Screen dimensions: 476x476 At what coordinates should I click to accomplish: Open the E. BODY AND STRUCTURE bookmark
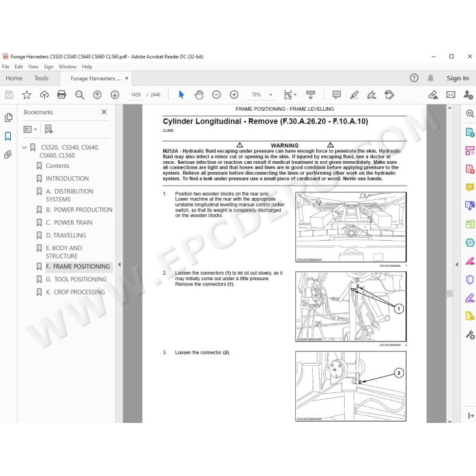(x=64, y=252)
